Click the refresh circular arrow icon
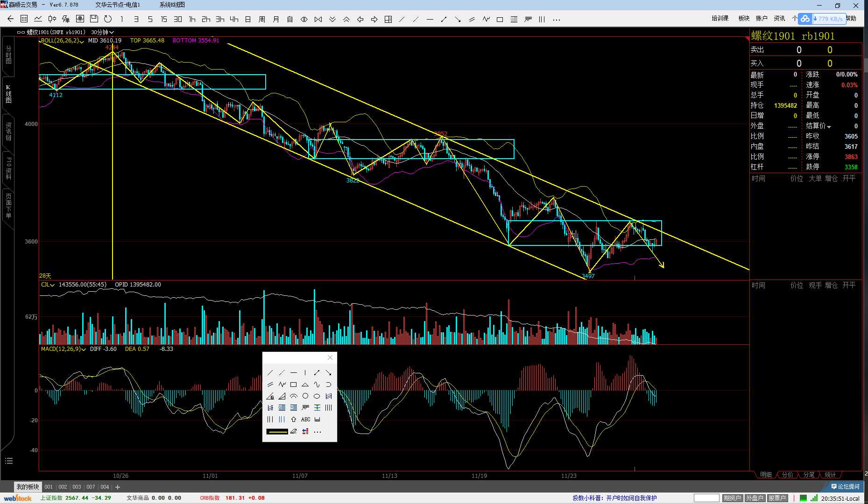The width and height of the screenshot is (868, 504). (x=108, y=19)
